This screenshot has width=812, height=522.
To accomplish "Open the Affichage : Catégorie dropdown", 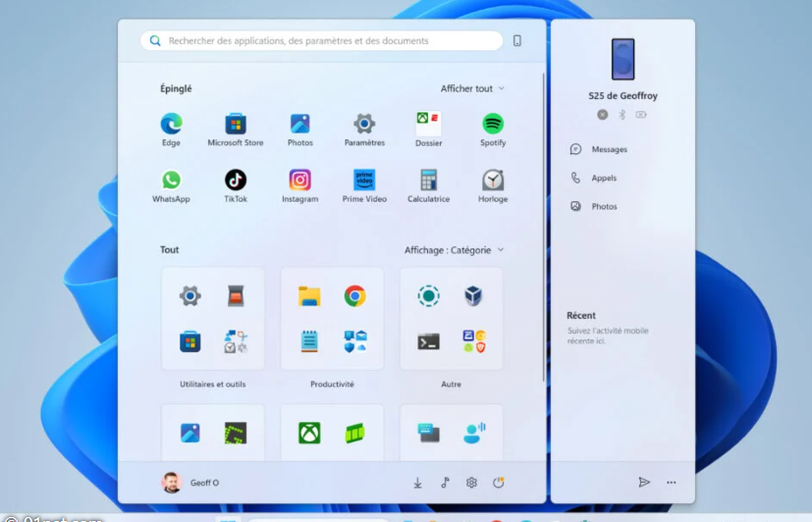I will [454, 250].
